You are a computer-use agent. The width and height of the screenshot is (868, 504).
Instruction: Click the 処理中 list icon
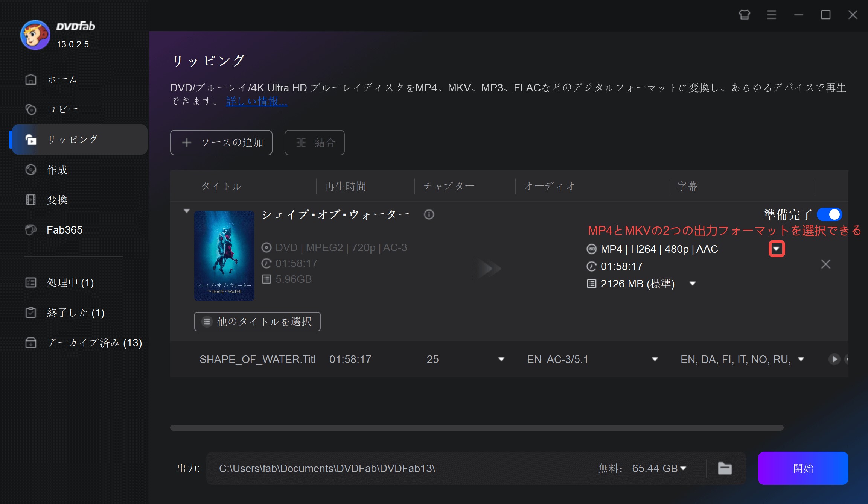[31, 282]
